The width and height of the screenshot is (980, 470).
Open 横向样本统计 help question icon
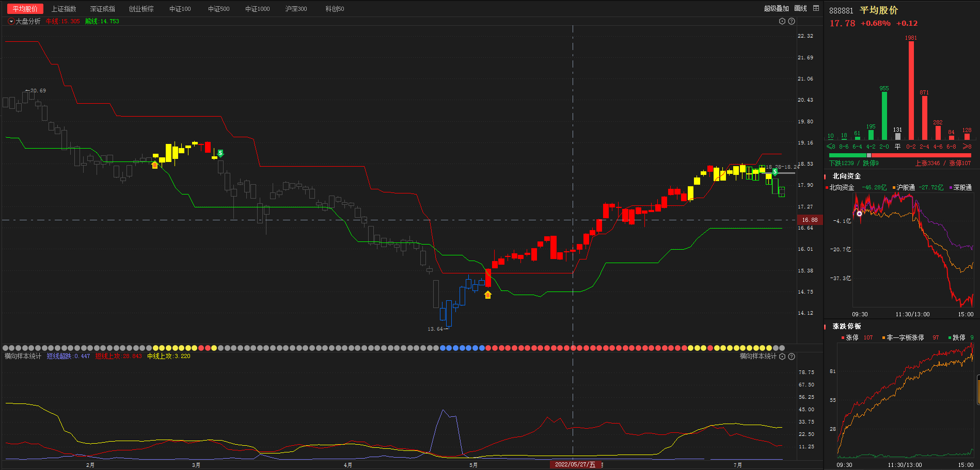[x=792, y=356]
